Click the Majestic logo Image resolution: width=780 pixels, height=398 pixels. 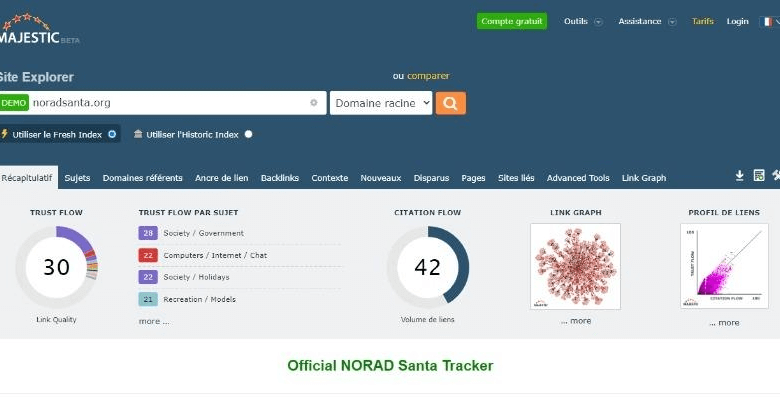(39, 29)
